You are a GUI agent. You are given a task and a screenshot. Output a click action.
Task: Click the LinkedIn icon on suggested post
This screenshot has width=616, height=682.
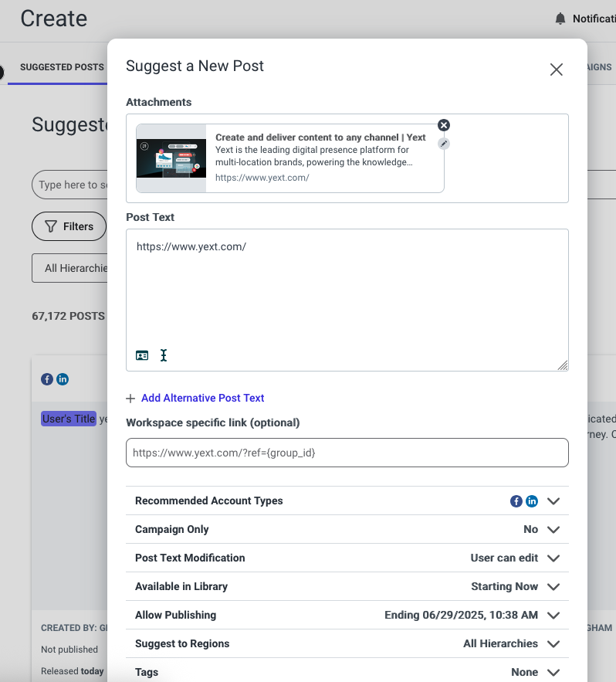pos(63,379)
